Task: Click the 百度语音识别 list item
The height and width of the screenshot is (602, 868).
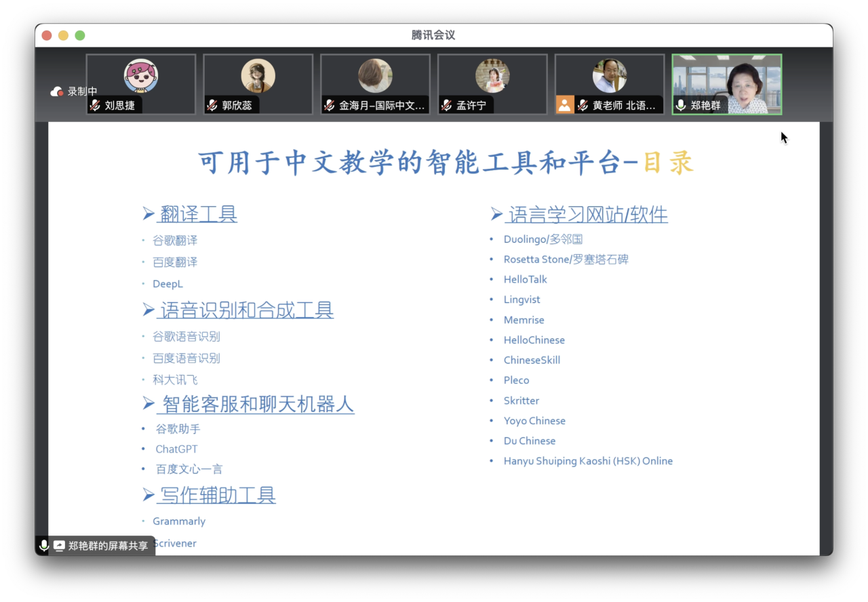Action: 186,359
